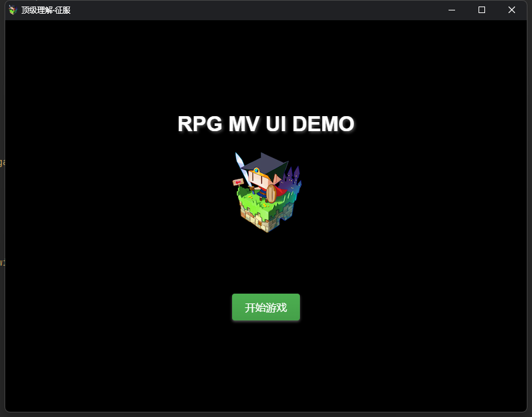Click the RPG MV UI DEMO title text
The image size is (532, 417).
pos(266,123)
